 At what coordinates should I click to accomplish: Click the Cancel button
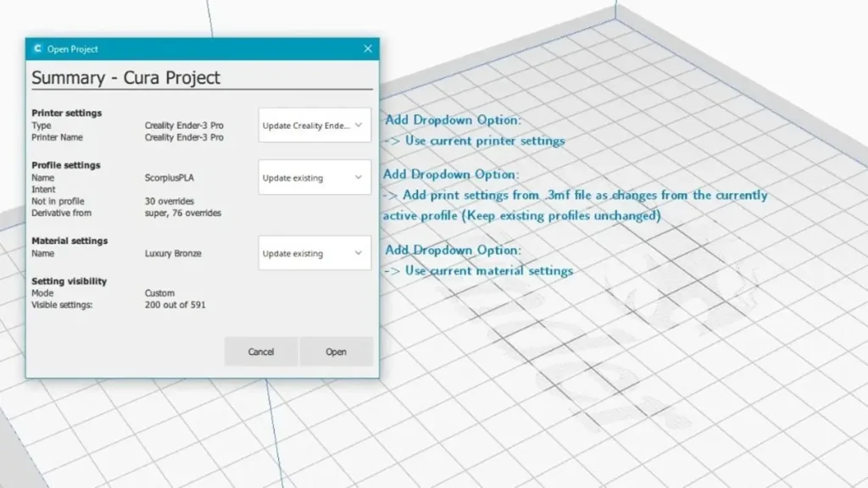pos(261,352)
